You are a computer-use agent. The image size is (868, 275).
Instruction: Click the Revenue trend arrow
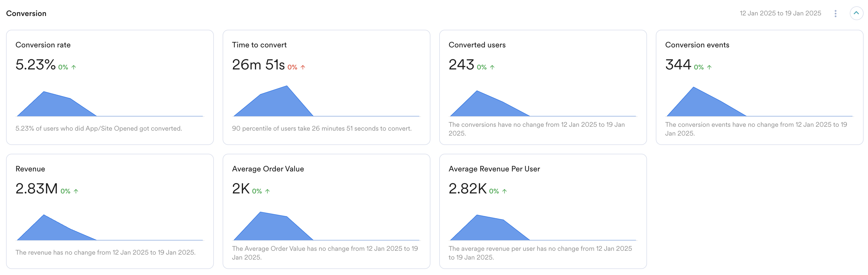tap(76, 192)
